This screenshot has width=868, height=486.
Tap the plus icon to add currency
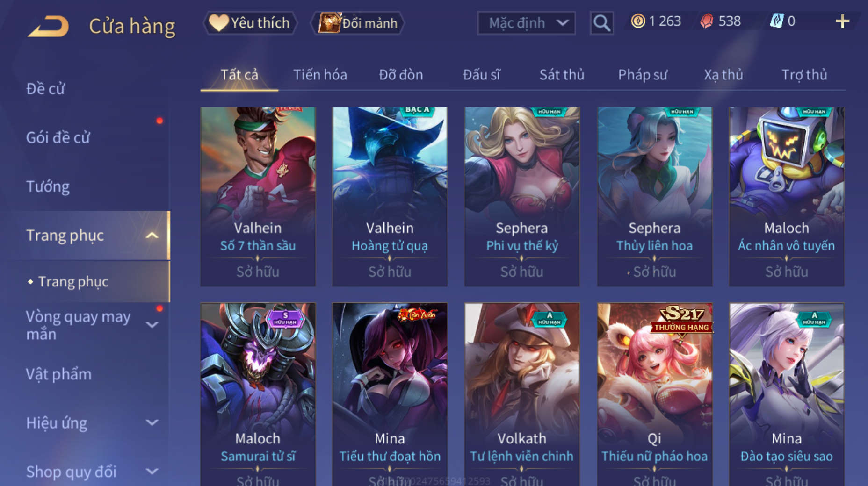click(x=842, y=21)
